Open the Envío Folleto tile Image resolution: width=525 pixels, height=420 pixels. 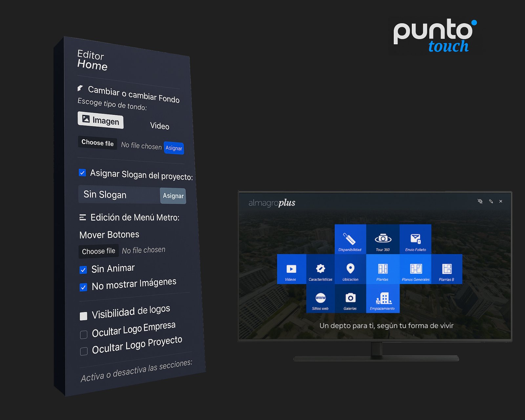pyautogui.click(x=415, y=239)
